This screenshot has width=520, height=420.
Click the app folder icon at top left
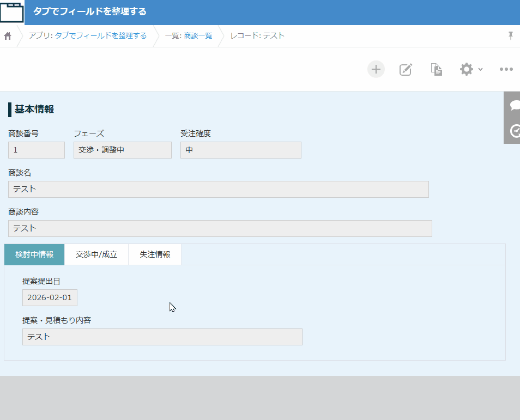[12, 13]
